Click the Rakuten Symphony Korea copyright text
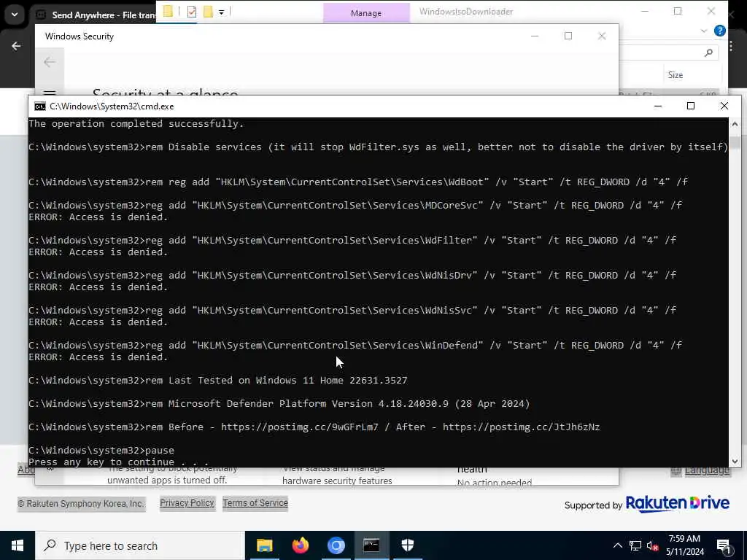This screenshot has width=747, height=560. [x=80, y=504]
